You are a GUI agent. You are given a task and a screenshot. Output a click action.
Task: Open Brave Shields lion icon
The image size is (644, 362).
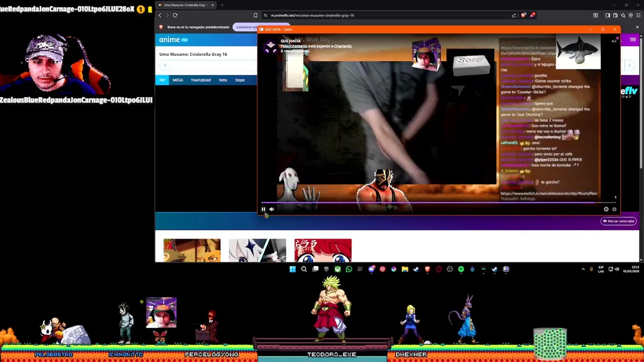pos(524,15)
